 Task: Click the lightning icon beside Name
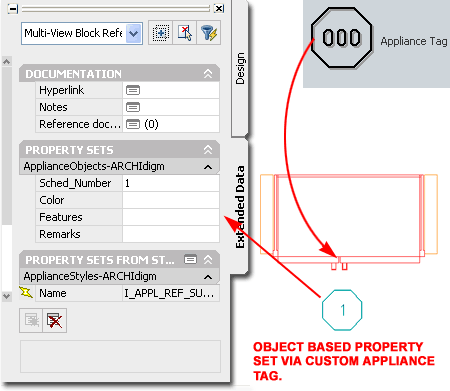(26, 292)
